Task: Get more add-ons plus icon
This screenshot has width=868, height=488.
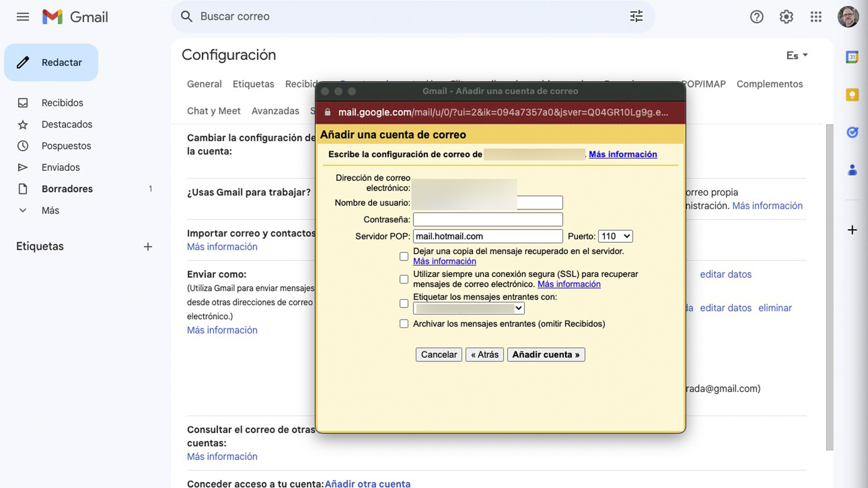Action: tap(852, 230)
